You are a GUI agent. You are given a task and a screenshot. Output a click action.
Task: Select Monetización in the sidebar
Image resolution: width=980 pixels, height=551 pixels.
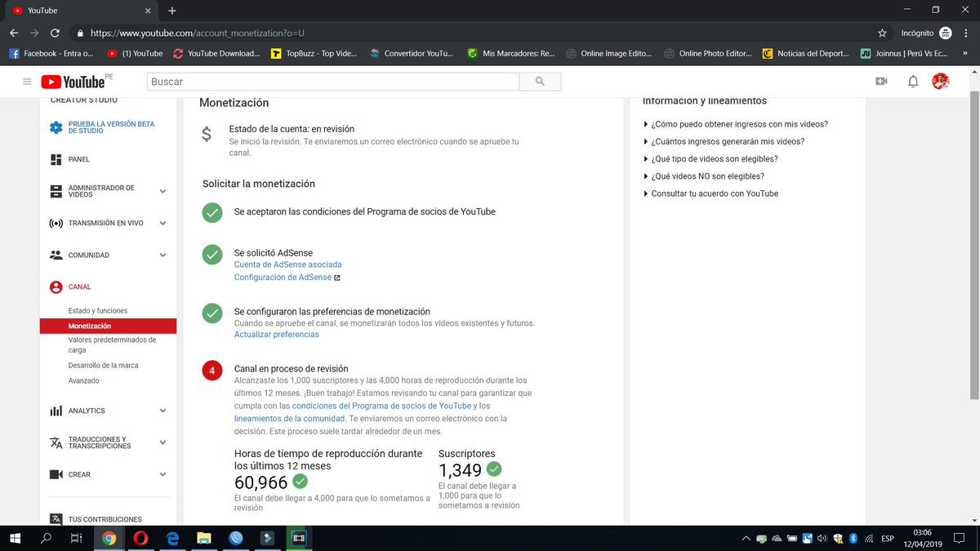tap(108, 326)
